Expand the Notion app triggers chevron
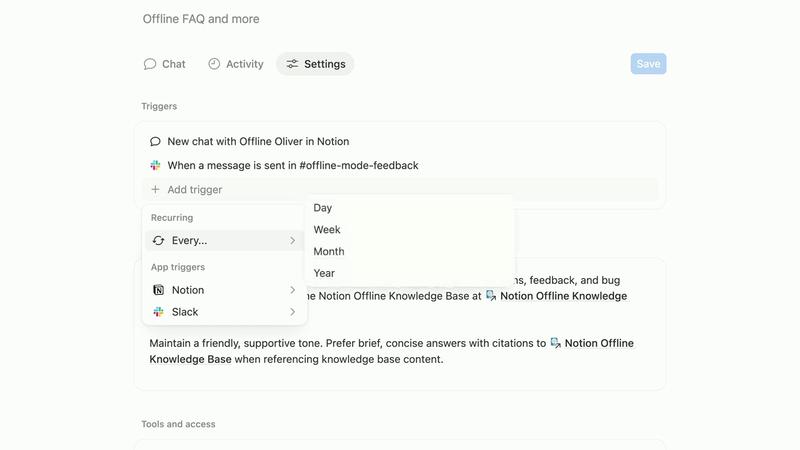The width and height of the screenshot is (800, 450). click(x=293, y=290)
